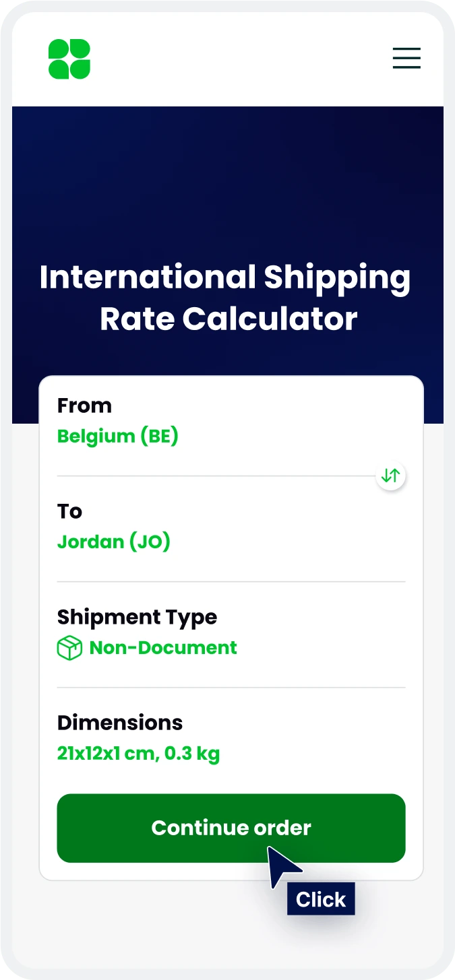Click the divider line below Non-Document
Image resolution: width=455 pixels, height=980 pixels.
click(231, 687)
